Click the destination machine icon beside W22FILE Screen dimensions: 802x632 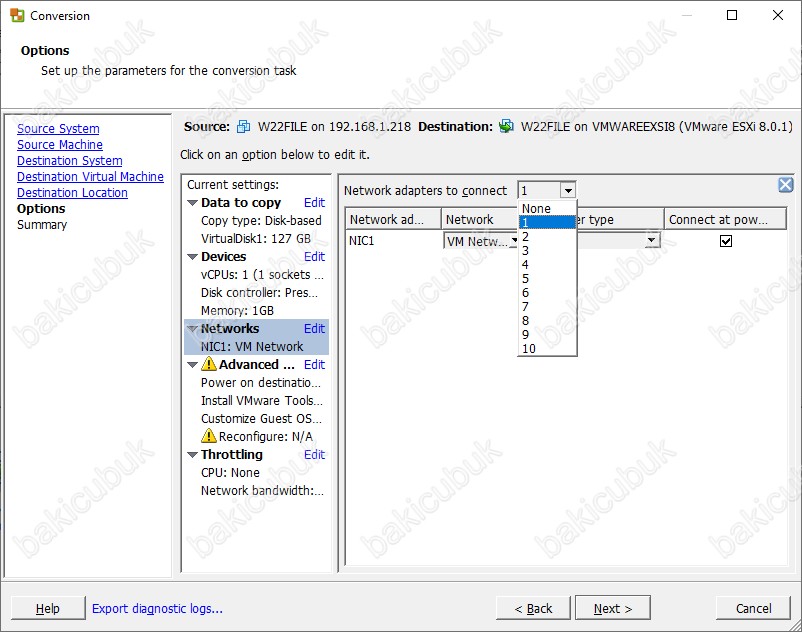pos(506,126)
